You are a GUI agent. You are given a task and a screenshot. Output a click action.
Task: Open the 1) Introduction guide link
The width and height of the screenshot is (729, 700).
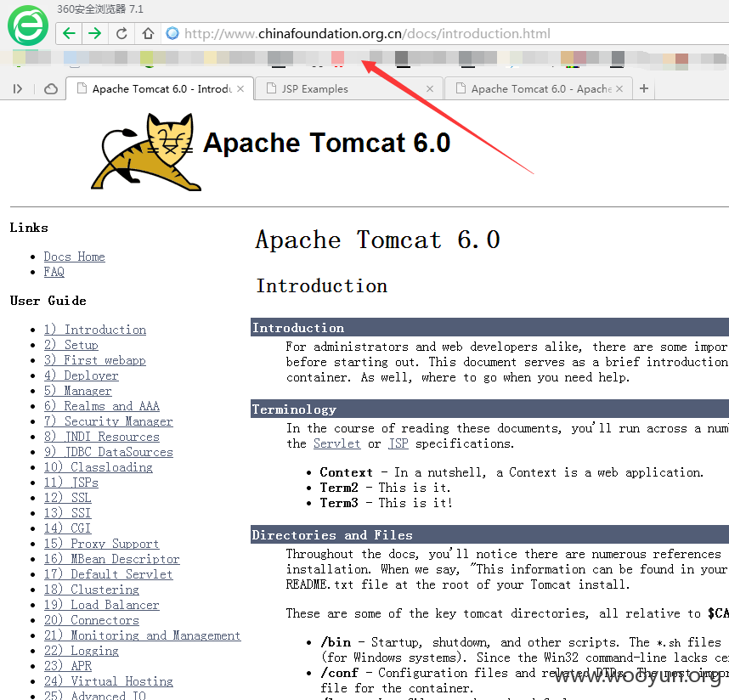(x=95, y=330)
